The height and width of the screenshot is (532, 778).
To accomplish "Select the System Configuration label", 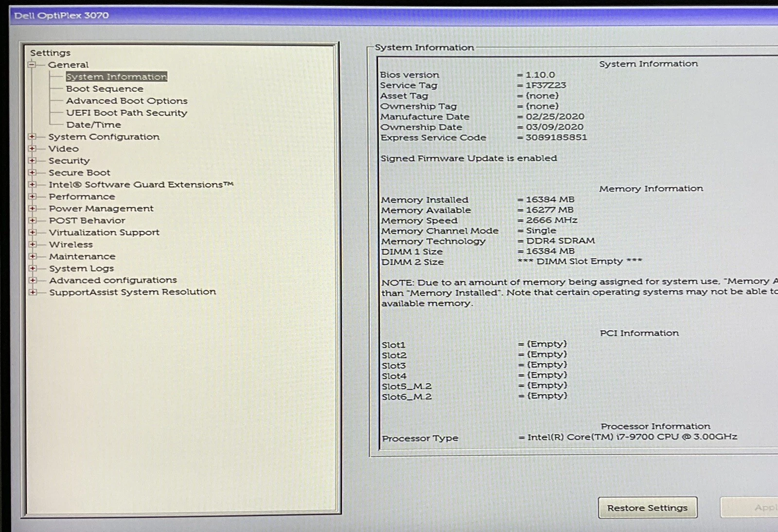I will pyautogui.click(x=104, y=137).
